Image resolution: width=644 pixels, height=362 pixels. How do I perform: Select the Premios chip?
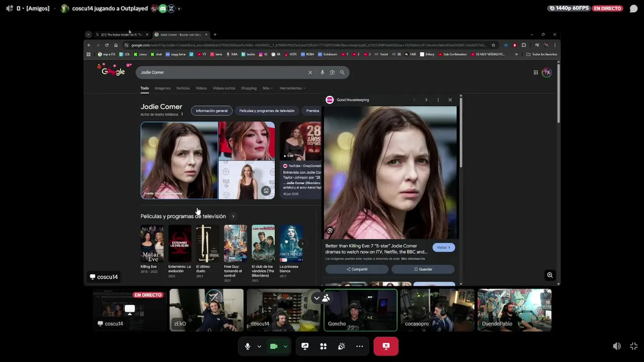(x=312, y=111)
